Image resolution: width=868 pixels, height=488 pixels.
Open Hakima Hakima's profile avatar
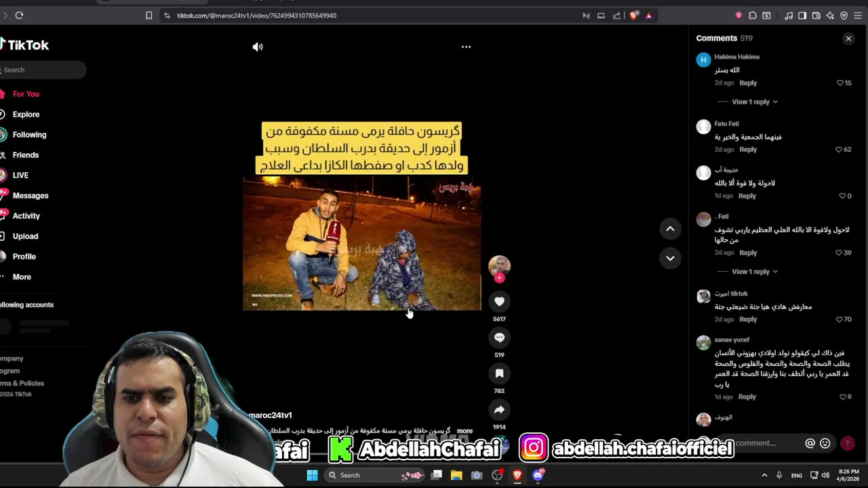click(703, 60)
